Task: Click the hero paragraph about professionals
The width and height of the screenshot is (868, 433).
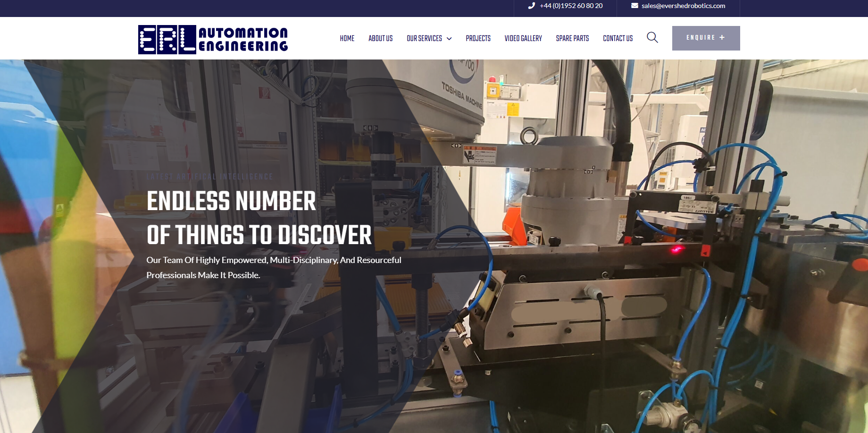Action: click(274, 267)
